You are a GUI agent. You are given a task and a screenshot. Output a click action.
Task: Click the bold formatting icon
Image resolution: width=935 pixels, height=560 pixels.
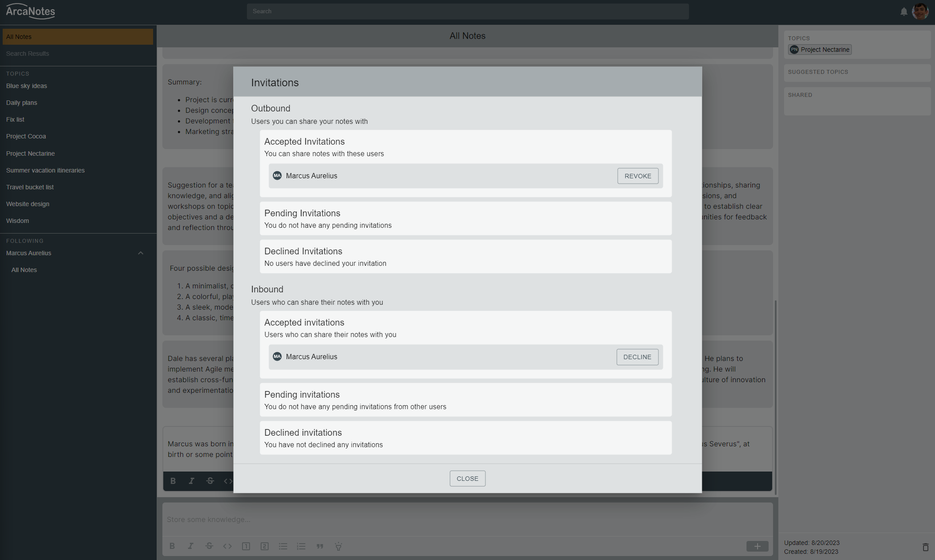pyautogui.click(x=172, y=480)
